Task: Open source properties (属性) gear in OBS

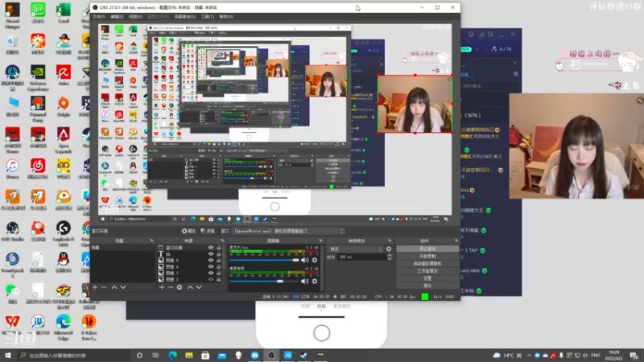Action: (188, 231)
